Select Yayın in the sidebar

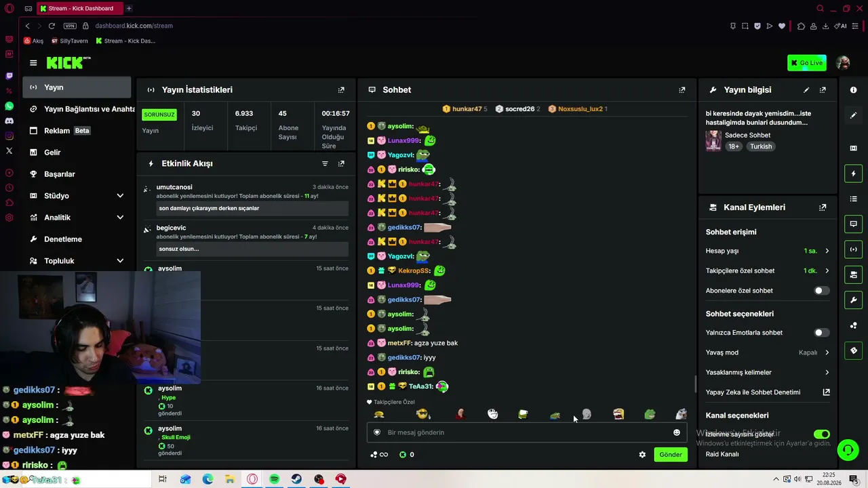tap(77, 87)
